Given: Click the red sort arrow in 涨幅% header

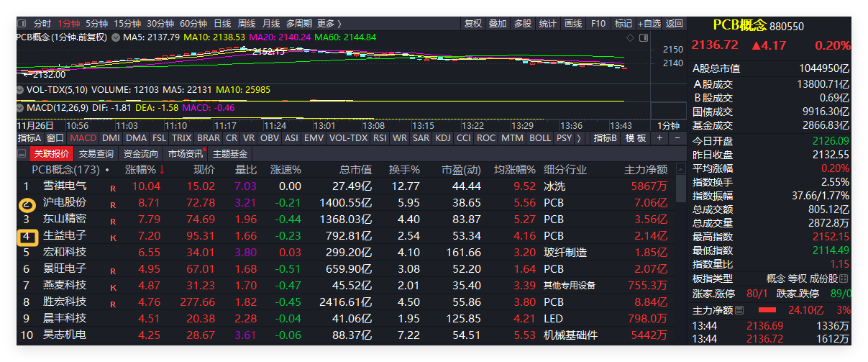Looking at the screenshot, I should pos(162,170).
